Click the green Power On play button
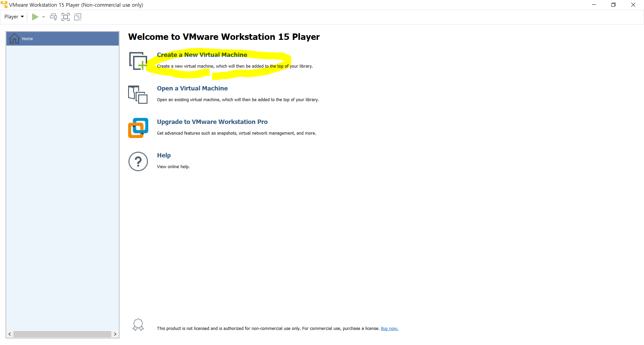The image size is (644, 345). [35, 17]
